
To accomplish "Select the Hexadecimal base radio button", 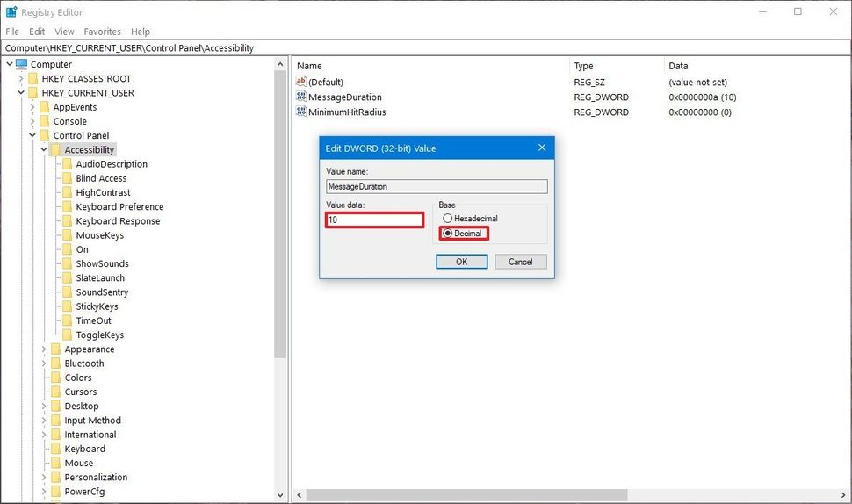I will tap(448, 219).
